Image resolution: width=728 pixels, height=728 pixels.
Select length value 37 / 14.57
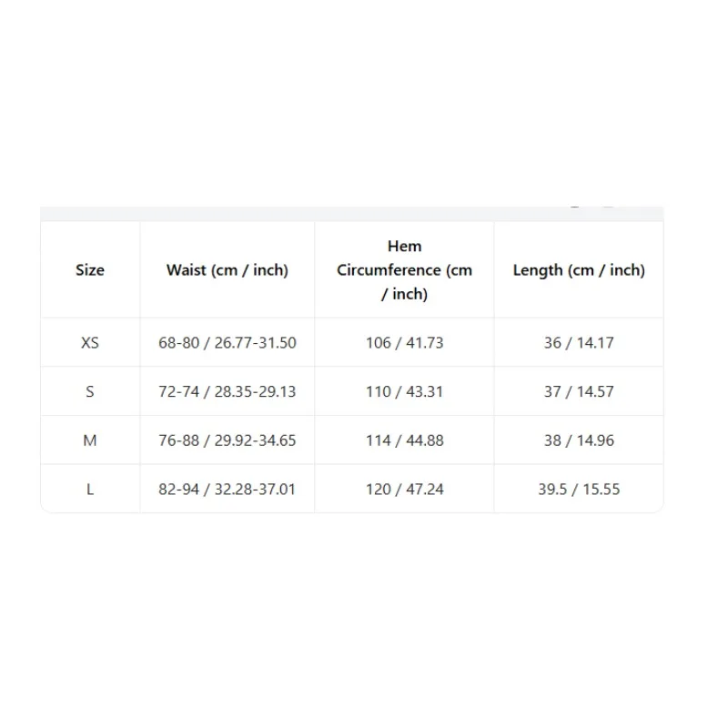click(579, 391)
